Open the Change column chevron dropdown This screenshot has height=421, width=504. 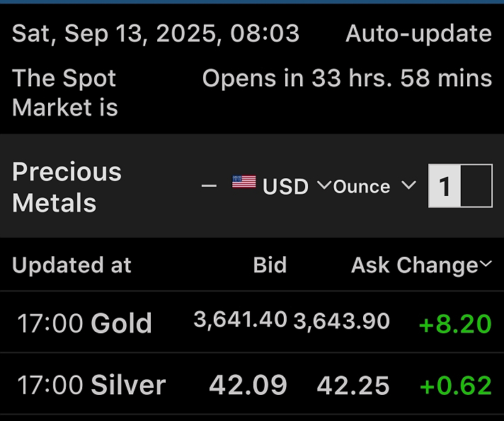tap(486, 265)
